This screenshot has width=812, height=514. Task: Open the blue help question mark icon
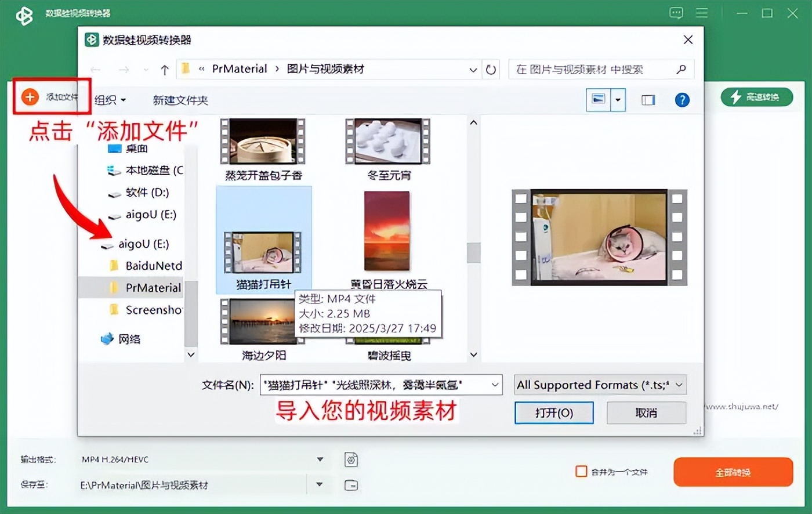point(682,100)
